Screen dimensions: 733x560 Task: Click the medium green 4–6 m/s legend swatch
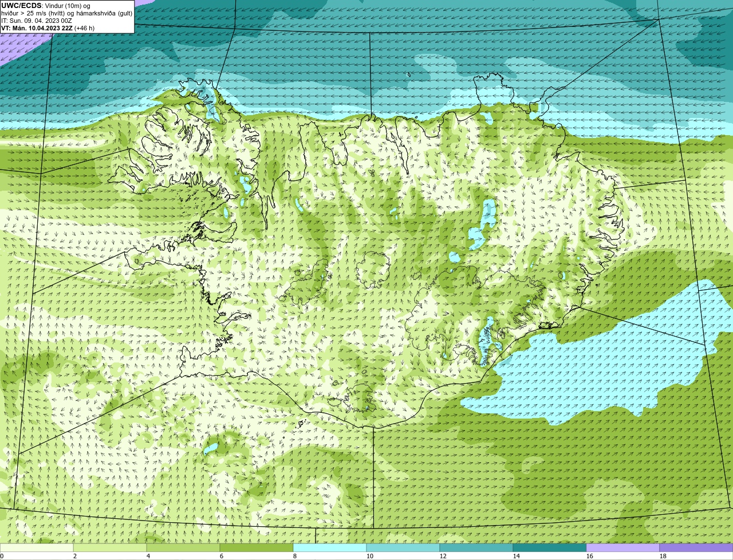183,547
